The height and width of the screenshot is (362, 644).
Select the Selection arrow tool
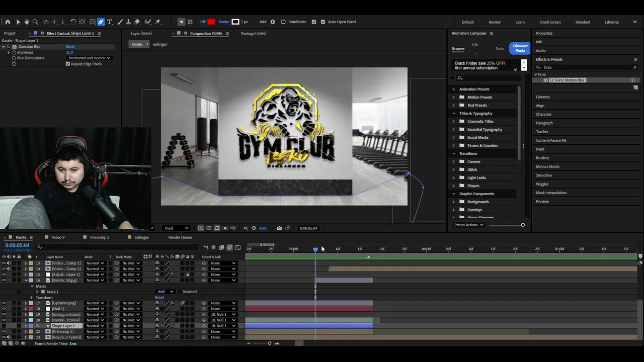[18, 22]
